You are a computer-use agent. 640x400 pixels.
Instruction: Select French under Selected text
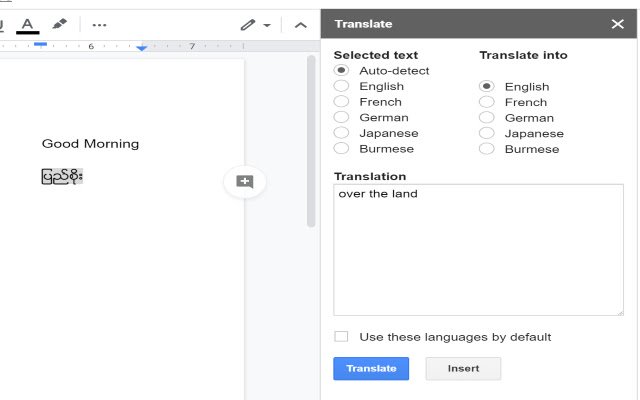341,101
